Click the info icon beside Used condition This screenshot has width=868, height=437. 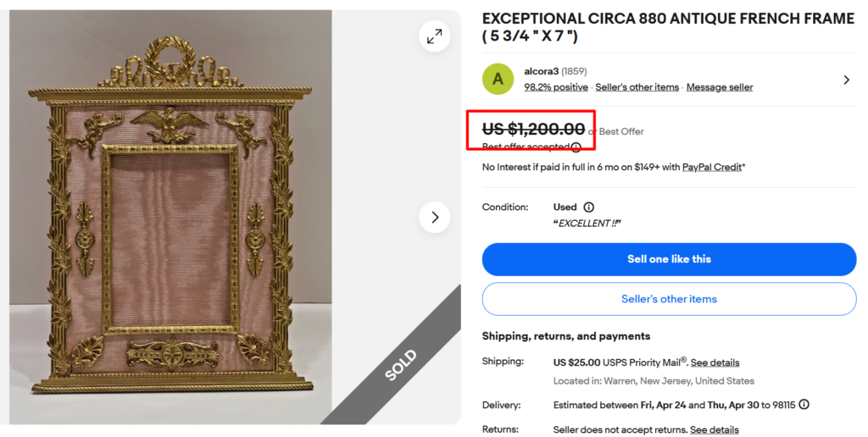[589, 207]
